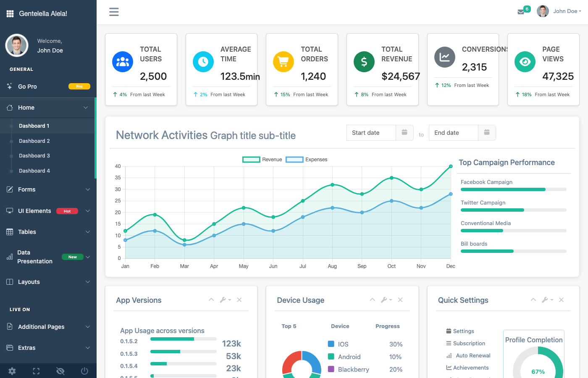Click the hamburger menu toggle icon
The width and height of the screenshot is (588, 378).
(114, 12)
